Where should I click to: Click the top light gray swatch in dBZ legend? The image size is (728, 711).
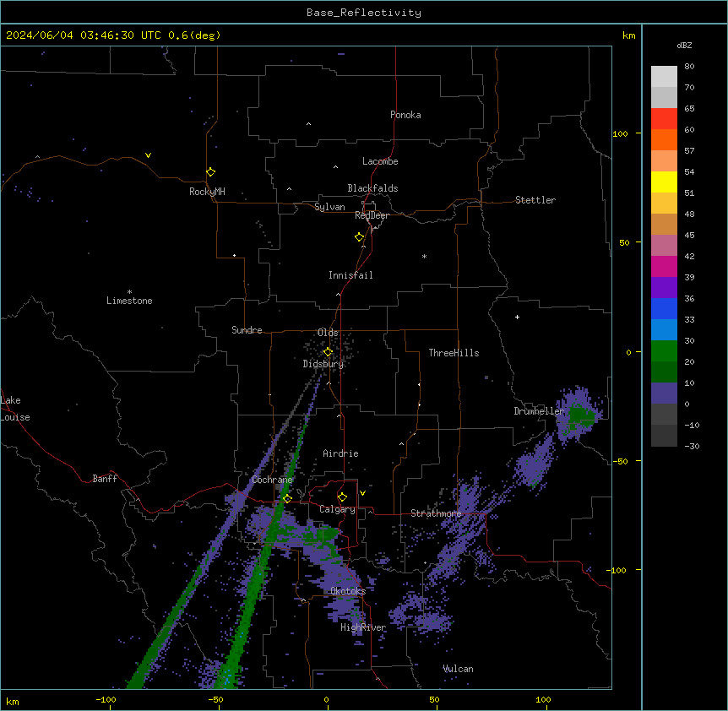664,76
